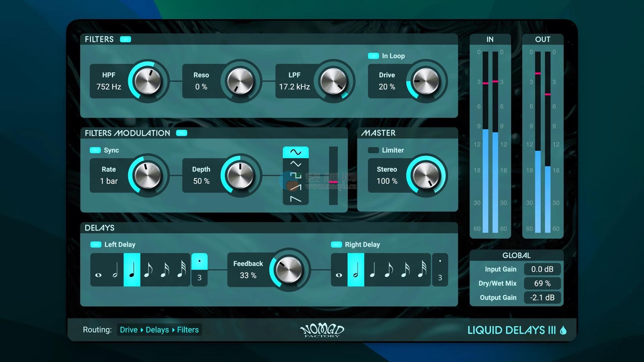The image size is (644, 362).
Task: Choose sixteenth note for Right Delay
Action: tap(406, 270)
